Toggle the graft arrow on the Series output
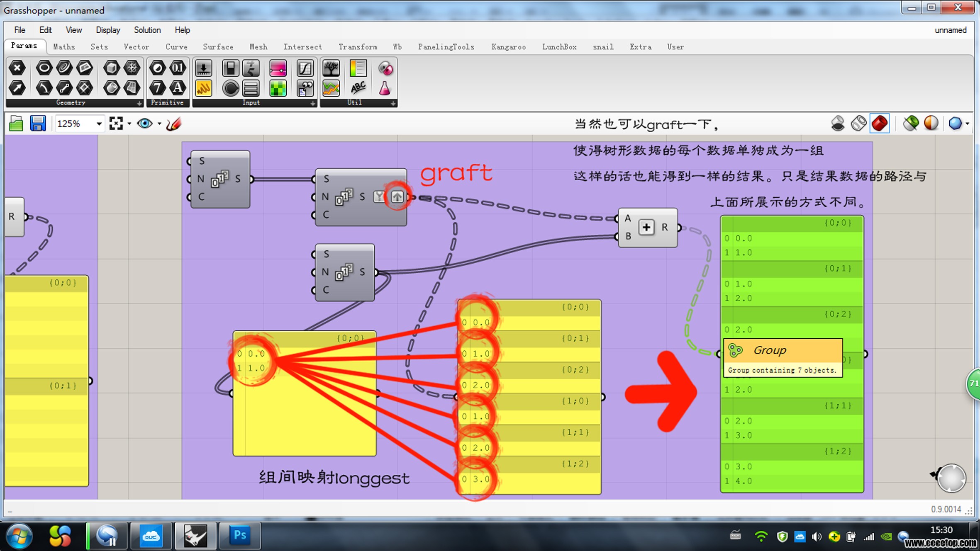The height and width of the screenshot is (551, 980). 397,197
